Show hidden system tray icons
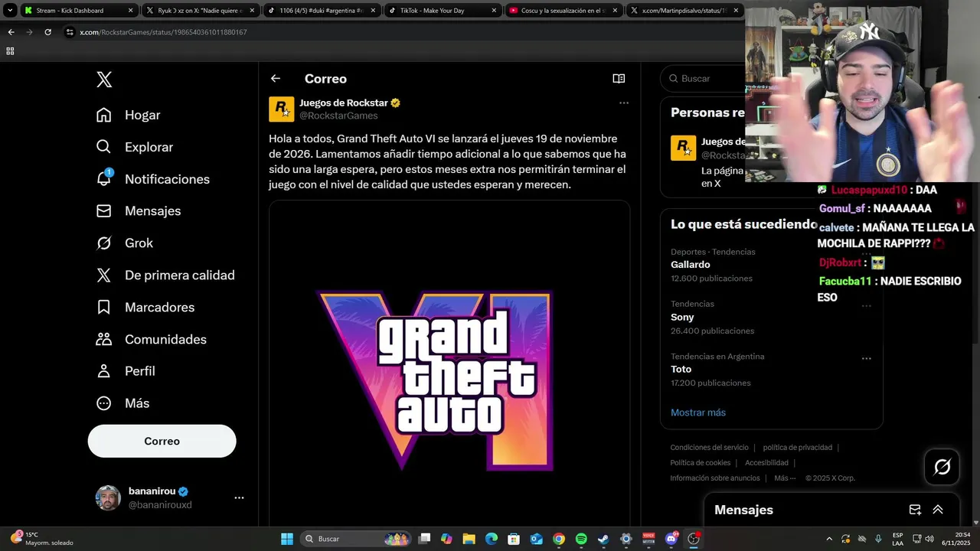The width and height of the screenshot is (980, 551). coord(828,539)
